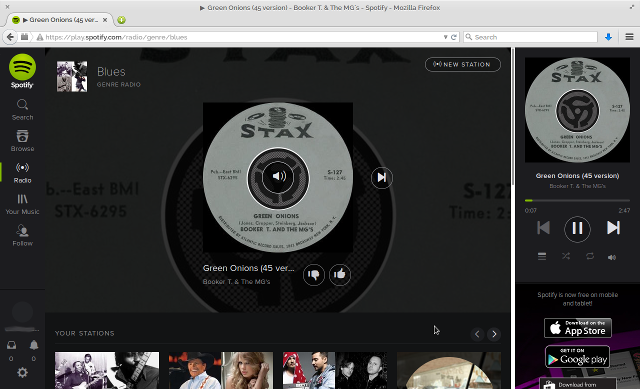Click the volume icon in the player
Viewport: 640px width, 389px height.
click(x=612, y=257)
